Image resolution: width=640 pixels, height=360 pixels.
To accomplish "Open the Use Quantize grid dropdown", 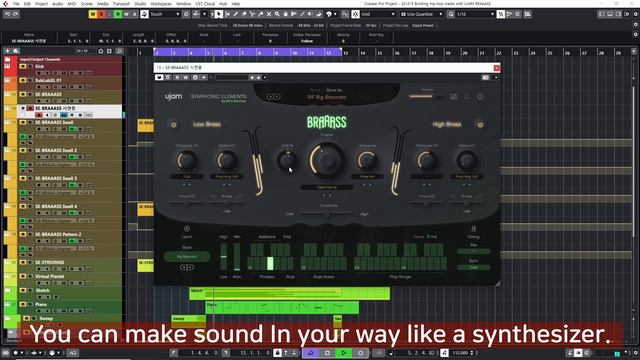I will pos(421,14).
